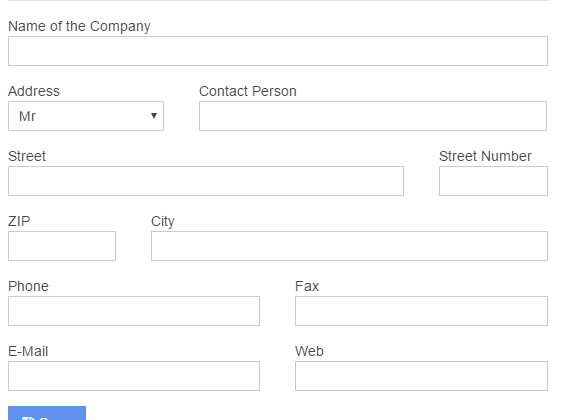Image resolution: width=565 pixels, height=420 pixels.
Task: Click the ZIP code field
Action: pyautogui.click(x=62, y=246)
